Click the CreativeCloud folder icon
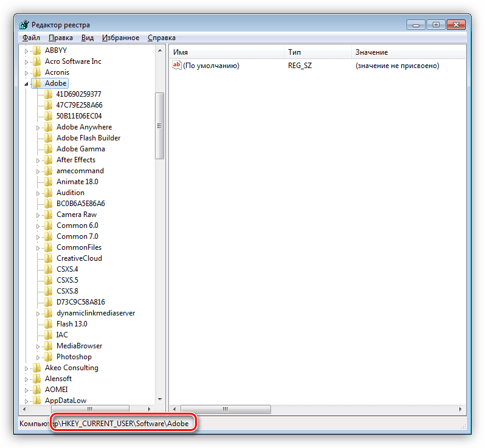The image size is (485, 448). coord(48,258)
